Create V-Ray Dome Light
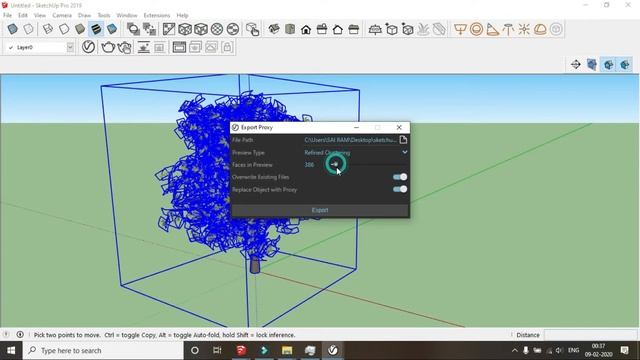The image size is (640, 360). [x=540, y=29]
